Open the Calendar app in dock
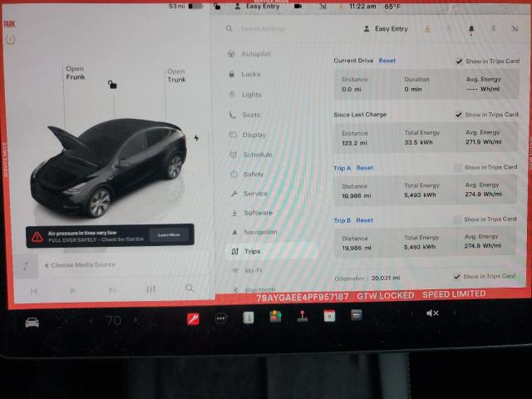 pos(329,316)
